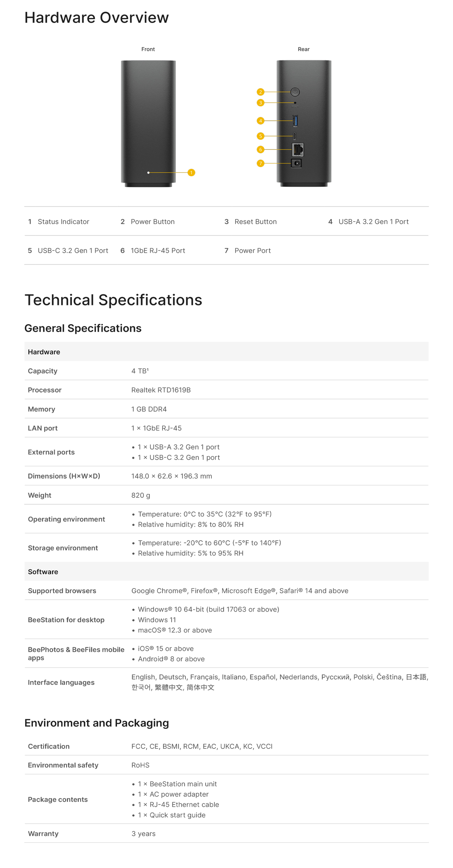Click yellow marker 3 for Reset Button
The height and width of the screenshot is (868, 453).
pyautogui.click(x=260, y=103)
